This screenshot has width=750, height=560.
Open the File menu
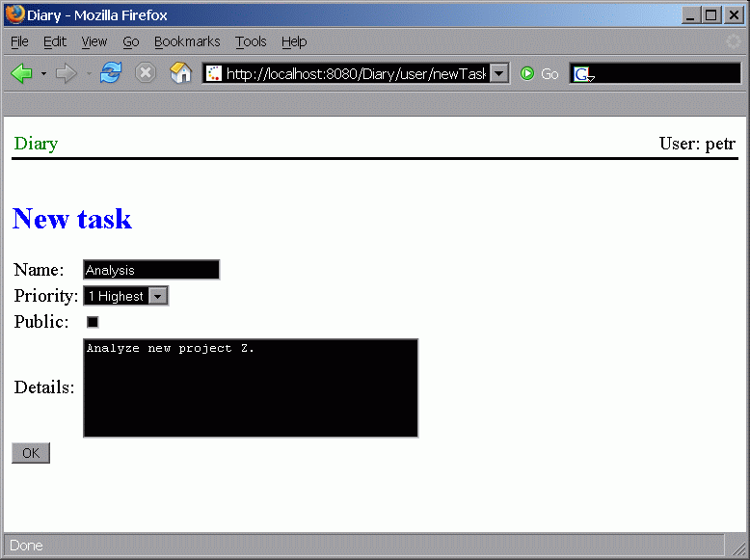click(19, 41)
